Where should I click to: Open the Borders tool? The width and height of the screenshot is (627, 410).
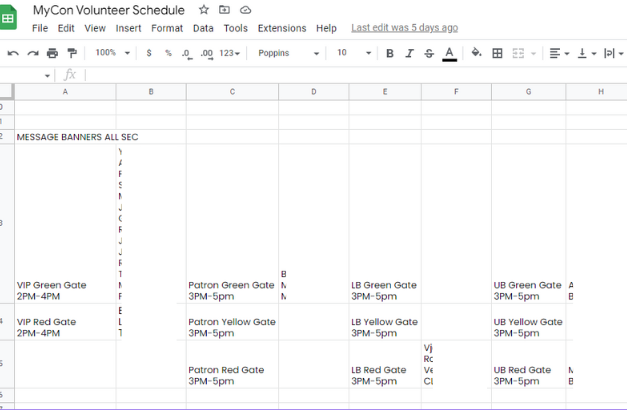[x=497, y=53]
